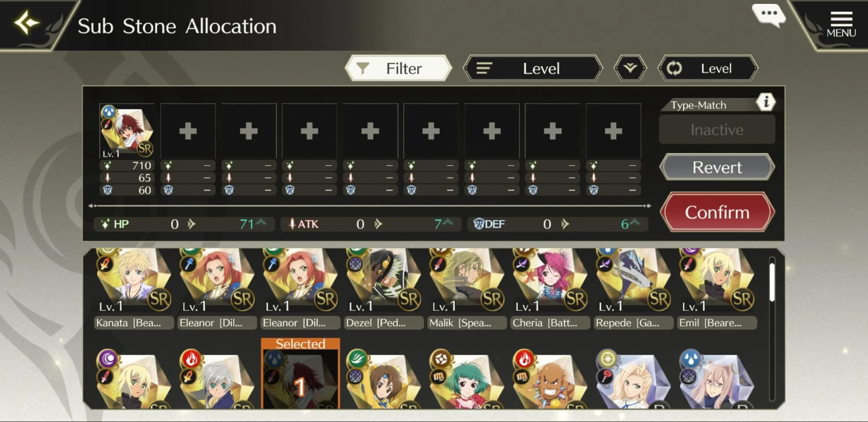Click the Type-Match info icon
868x422 pixels.
tap(766, 102)
